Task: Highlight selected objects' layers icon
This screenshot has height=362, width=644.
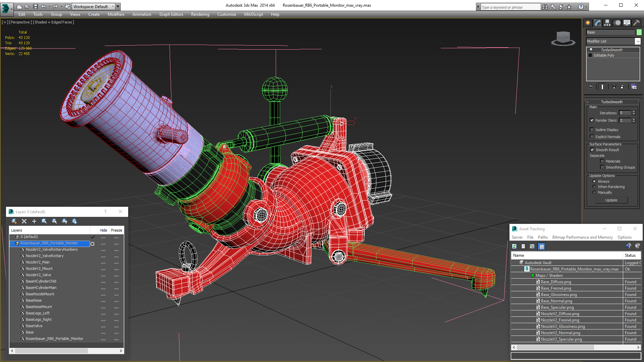Action: tap(54, 221)
